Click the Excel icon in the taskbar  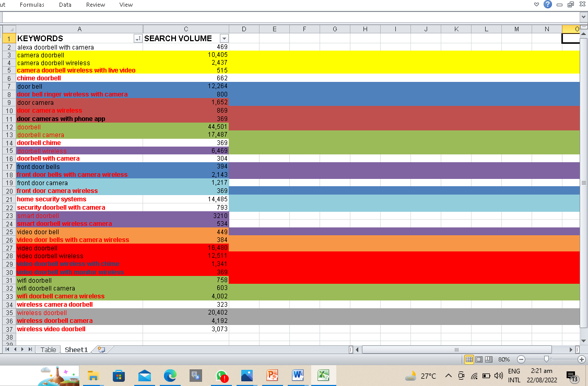click(323, 375)
